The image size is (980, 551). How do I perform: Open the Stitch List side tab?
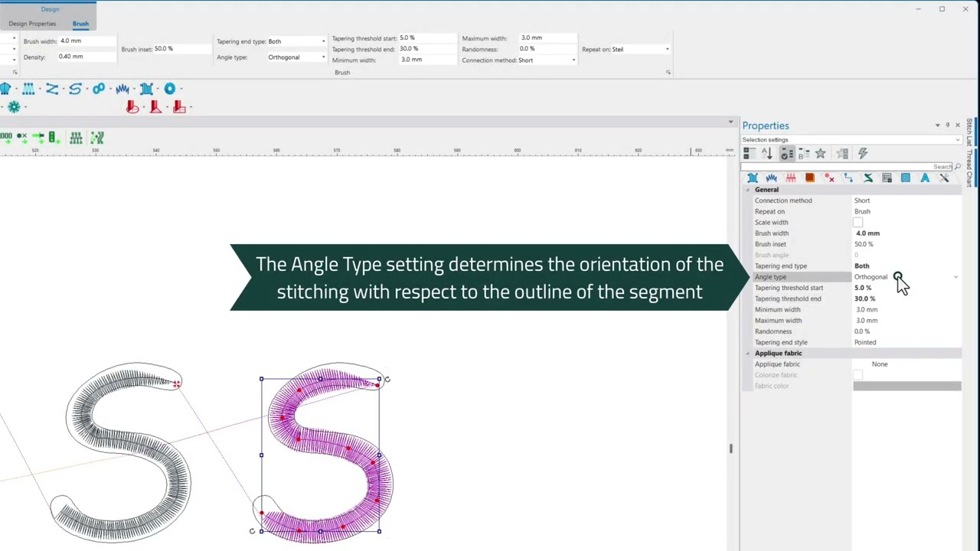969,133
